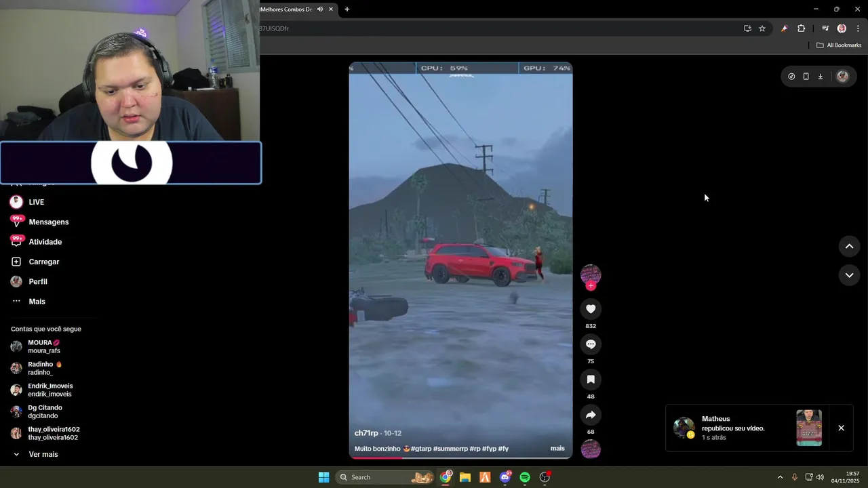
Task: Open Spotify from the taskbar
Action: (x=525, y=477)
